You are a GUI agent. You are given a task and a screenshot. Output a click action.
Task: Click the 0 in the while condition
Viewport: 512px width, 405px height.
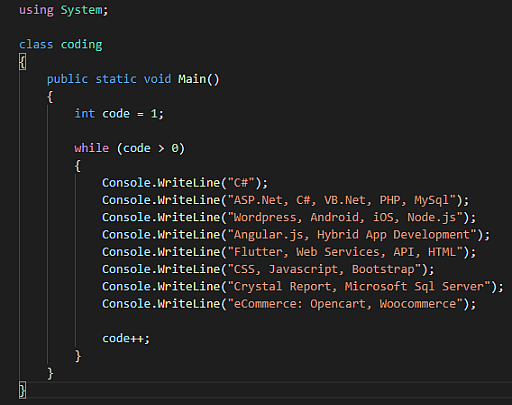pos(175,148)
